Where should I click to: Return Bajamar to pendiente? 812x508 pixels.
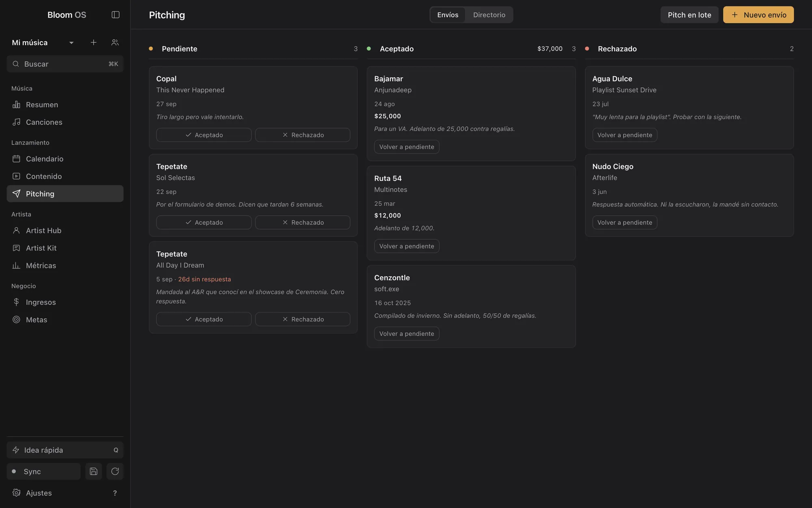[406, 147]
